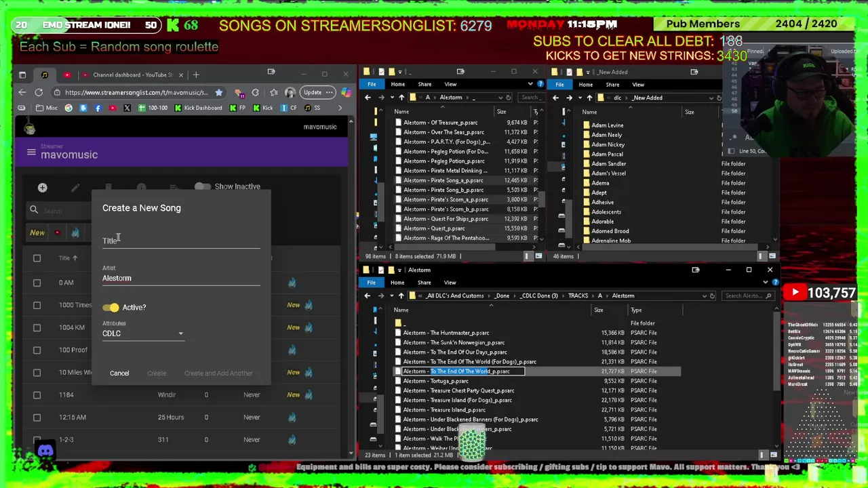Viewport: 868px width, 488px height.
Task: Open Home tab in bottom Alestorm Explorer
Action: tap(397, 283)
